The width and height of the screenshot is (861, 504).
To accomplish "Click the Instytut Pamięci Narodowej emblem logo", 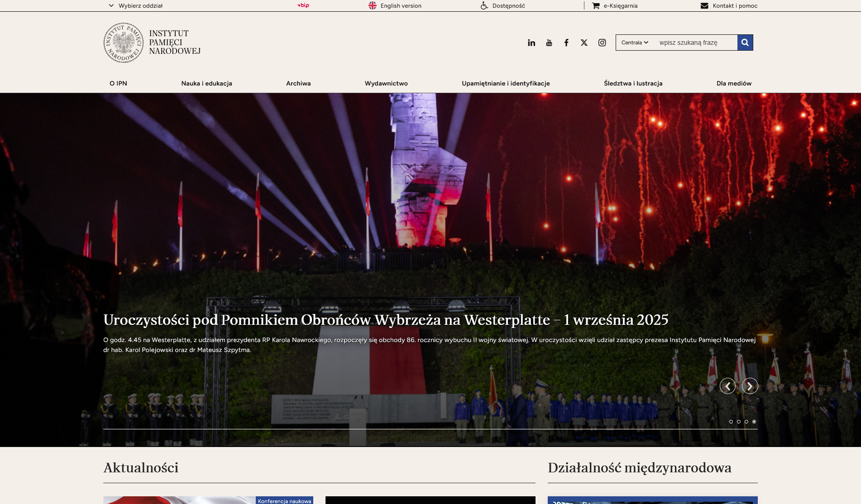I will point(123,43).
